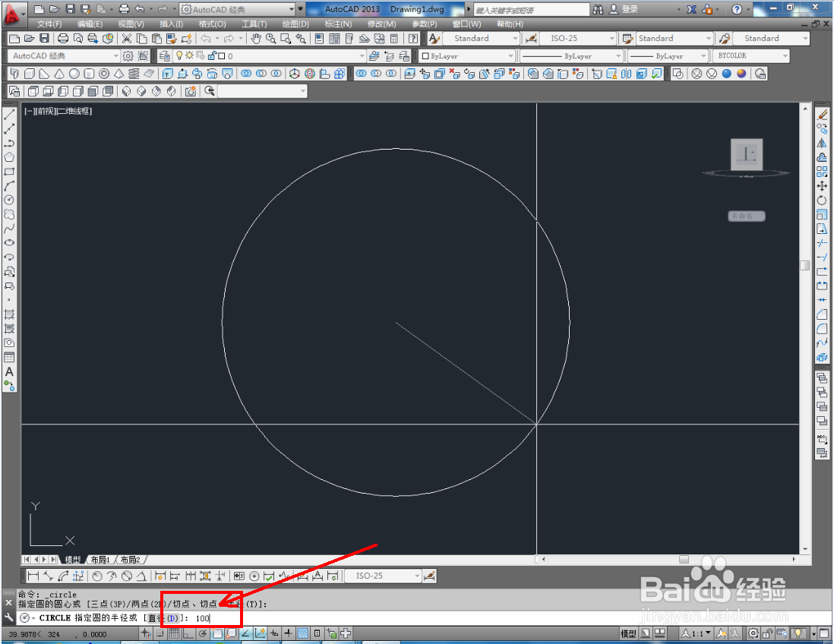The height and width of the screenshot is (644, 834).
Task: Toggle Polar Tracking in status bar
Action: click(x=203, y=633)
